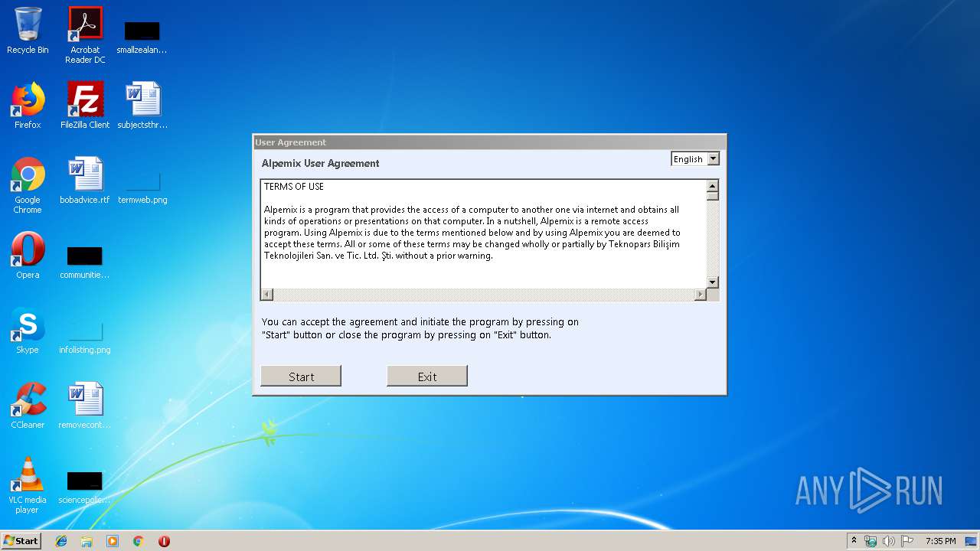Launch Opera desktop shortcut

pyautogui.click(x=28, y=256)
